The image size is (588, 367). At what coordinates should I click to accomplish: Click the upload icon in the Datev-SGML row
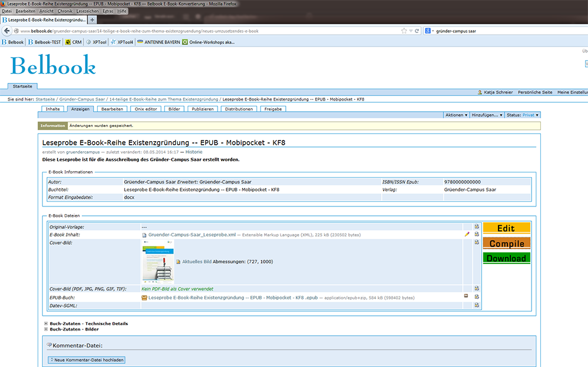[x=477, y=305]
